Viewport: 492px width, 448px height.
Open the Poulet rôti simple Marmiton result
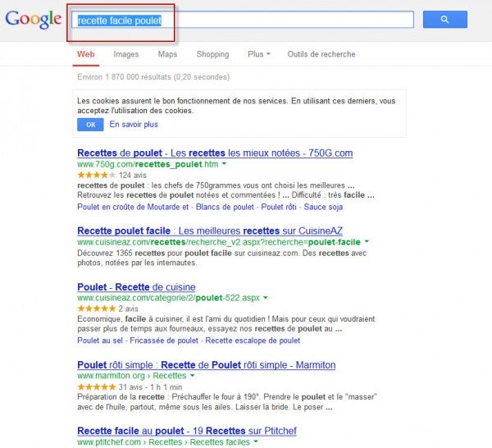(206, 364)
